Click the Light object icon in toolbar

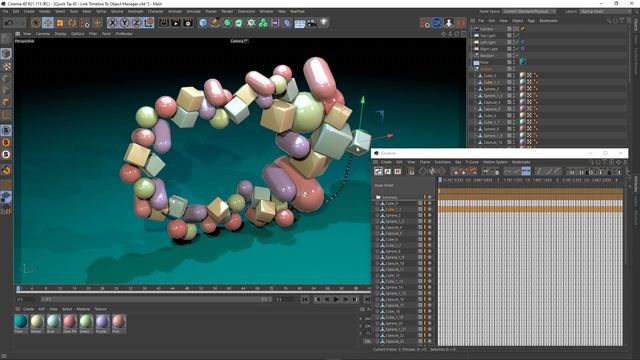[324, 23]
